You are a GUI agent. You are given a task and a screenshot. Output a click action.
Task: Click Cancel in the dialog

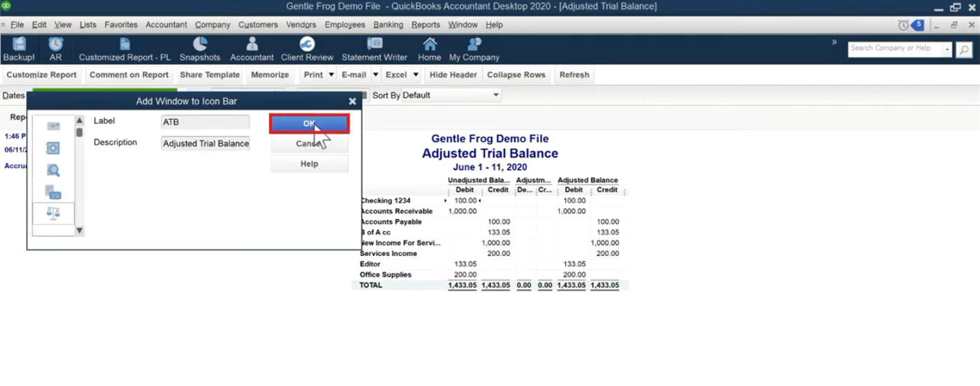click(309, 144)
